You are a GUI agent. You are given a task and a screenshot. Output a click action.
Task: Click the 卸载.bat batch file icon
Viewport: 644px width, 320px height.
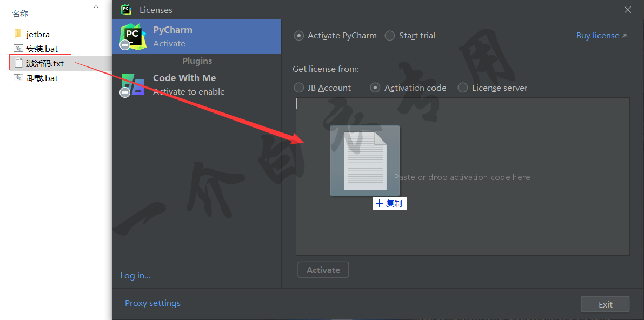click(18, 77)
